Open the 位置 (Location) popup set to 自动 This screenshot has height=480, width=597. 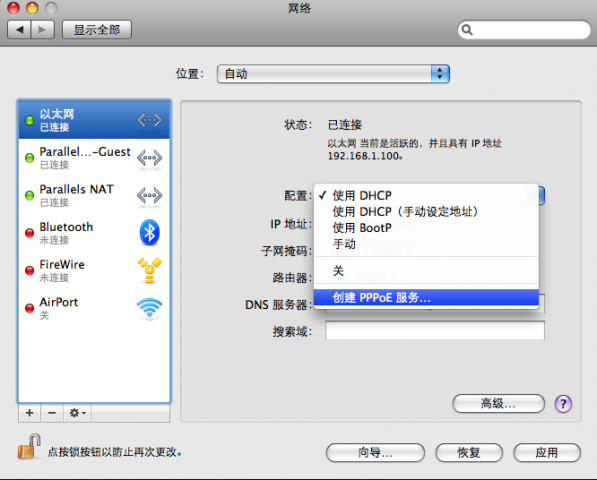click(x=333, y=74)
